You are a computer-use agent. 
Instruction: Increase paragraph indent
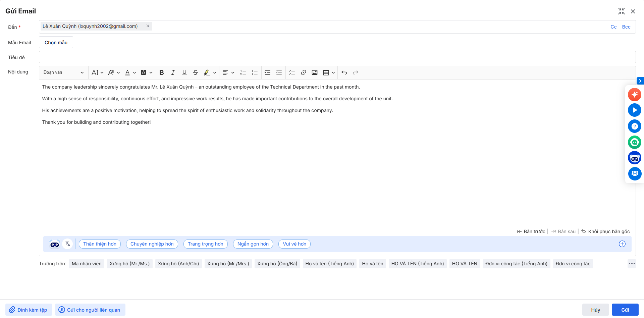click(x=268, y=72)
